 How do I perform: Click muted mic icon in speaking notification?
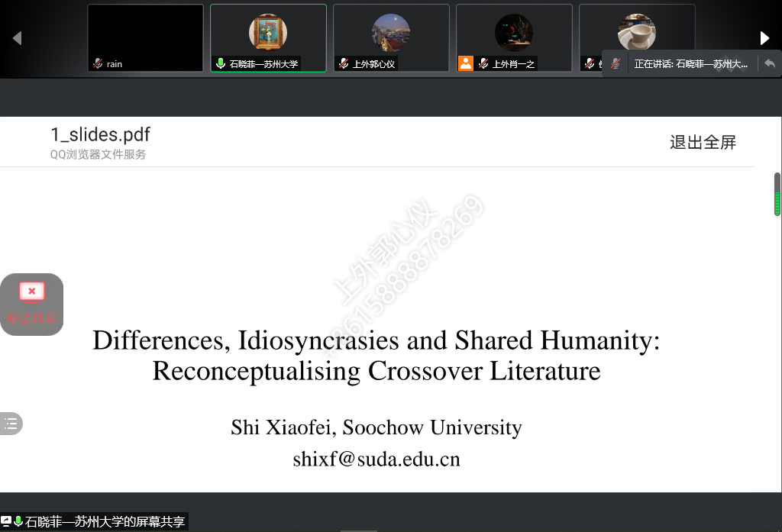tap(616, 64)
